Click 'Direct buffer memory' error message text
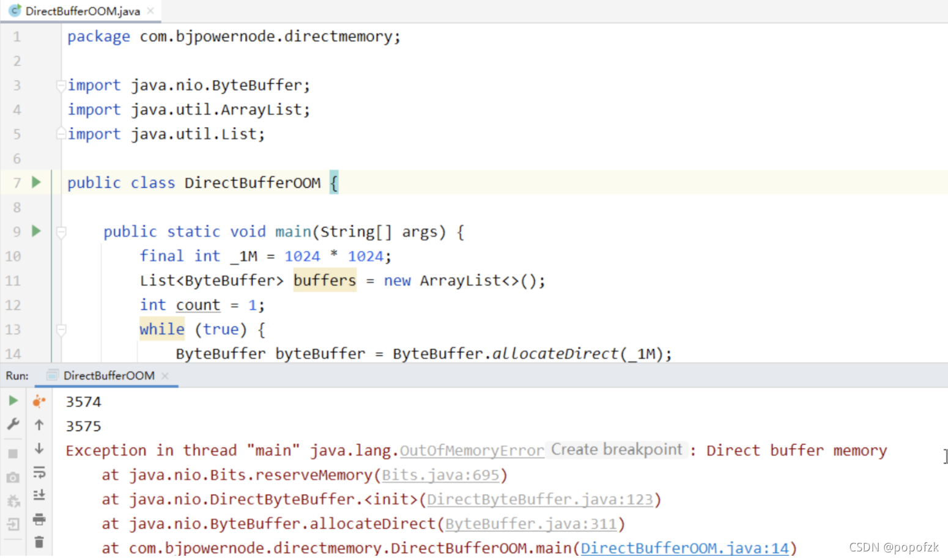 point(796,451)
